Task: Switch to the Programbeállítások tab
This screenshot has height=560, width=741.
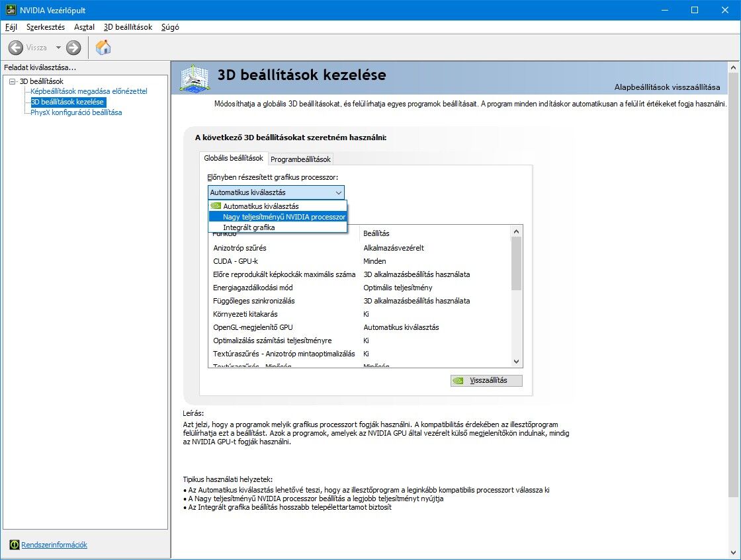Action: click(300, 159)
